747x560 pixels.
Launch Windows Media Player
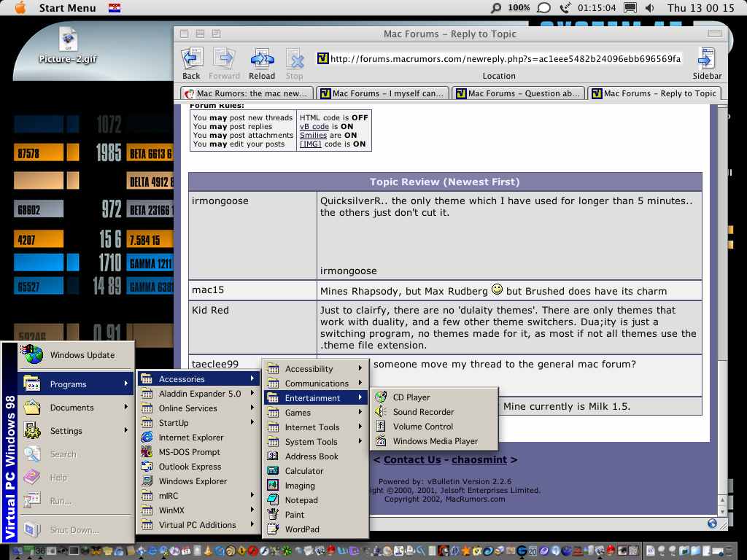pos(435,441)
